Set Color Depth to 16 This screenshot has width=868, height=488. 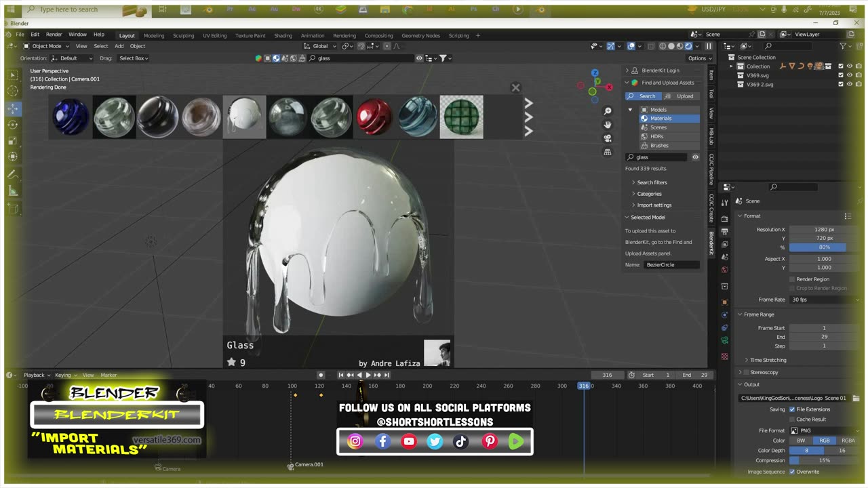(x=842, y=450)
